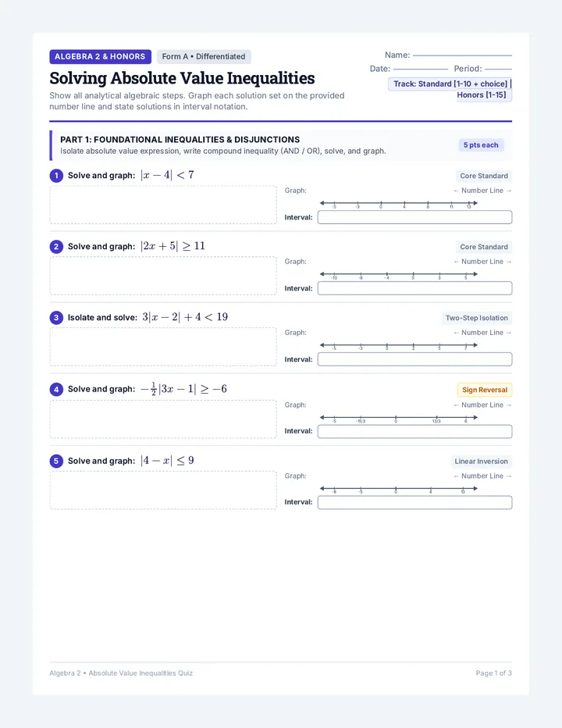
Task: Click the number line for question 1
Action: coord(399,204)
